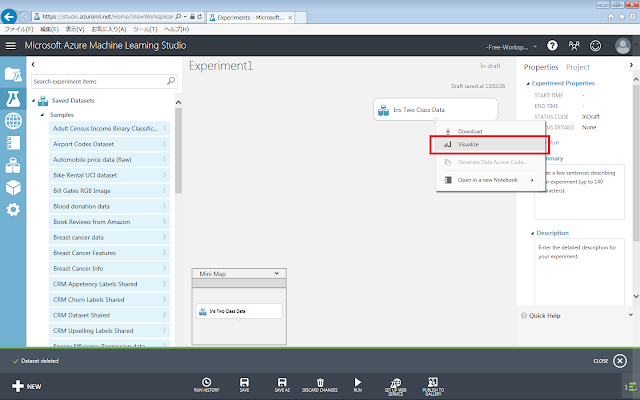This screenshot has width=640, height=400.
Task: Open the ファイル(F) menu
Action: click(x=19, y=29)
